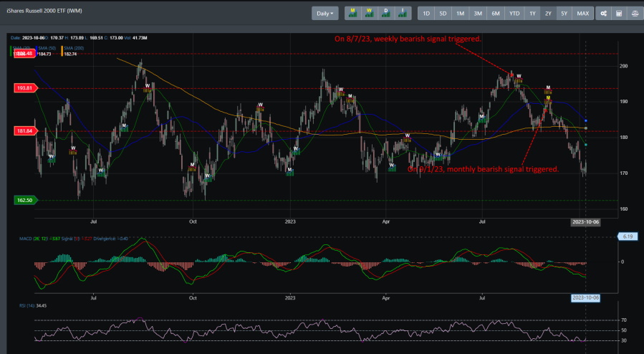Image resolution: width=644 pixels, height=354 pixels.
Task: Open the Daily interval dropdown
Action: click(x=325, y=13)
